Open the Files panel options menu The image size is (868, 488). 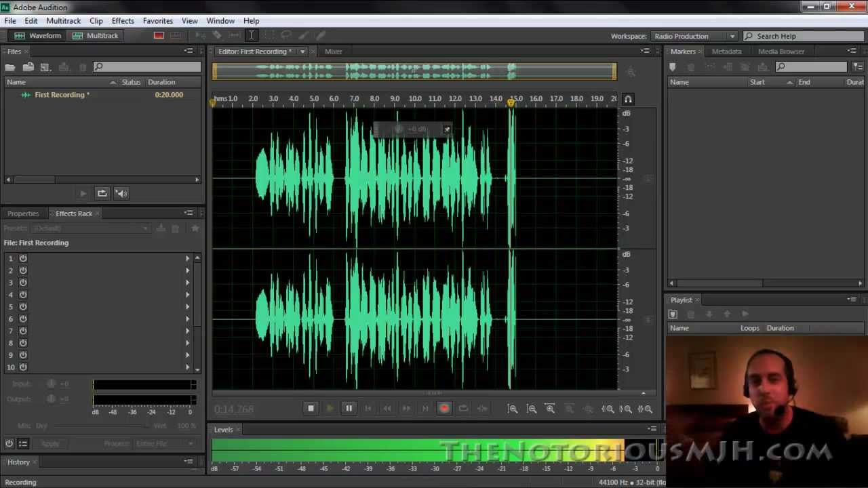pos(189,52)
